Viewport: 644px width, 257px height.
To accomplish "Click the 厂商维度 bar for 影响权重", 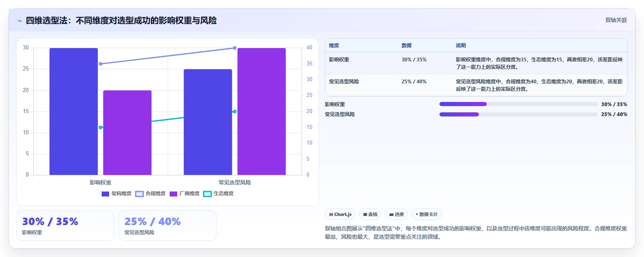I will point(127,133).
